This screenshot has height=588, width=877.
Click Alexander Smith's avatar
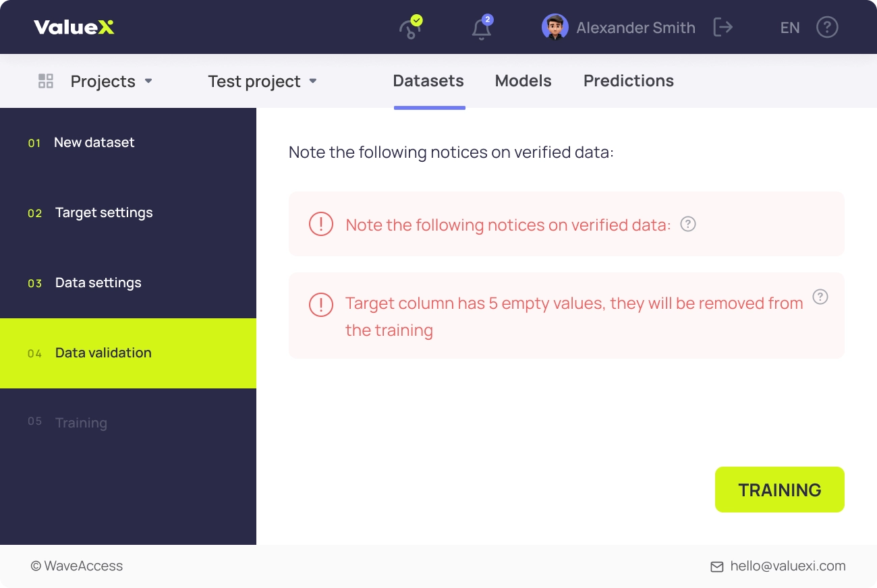click(x=555, y=27)
